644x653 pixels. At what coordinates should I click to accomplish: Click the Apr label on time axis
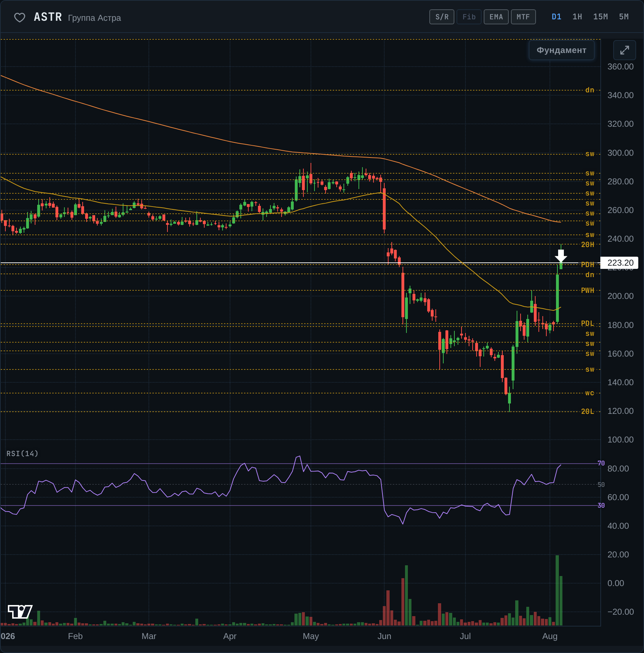pos(230,636)
